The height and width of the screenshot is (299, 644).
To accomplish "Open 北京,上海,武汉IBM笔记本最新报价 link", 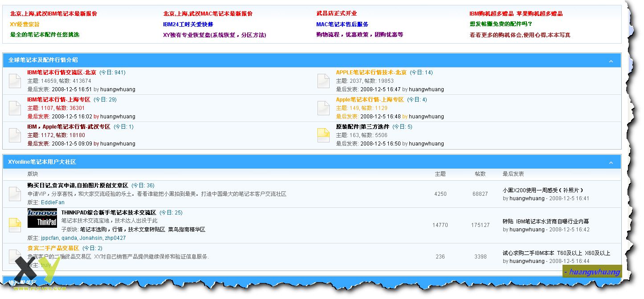I will point(53,14).
